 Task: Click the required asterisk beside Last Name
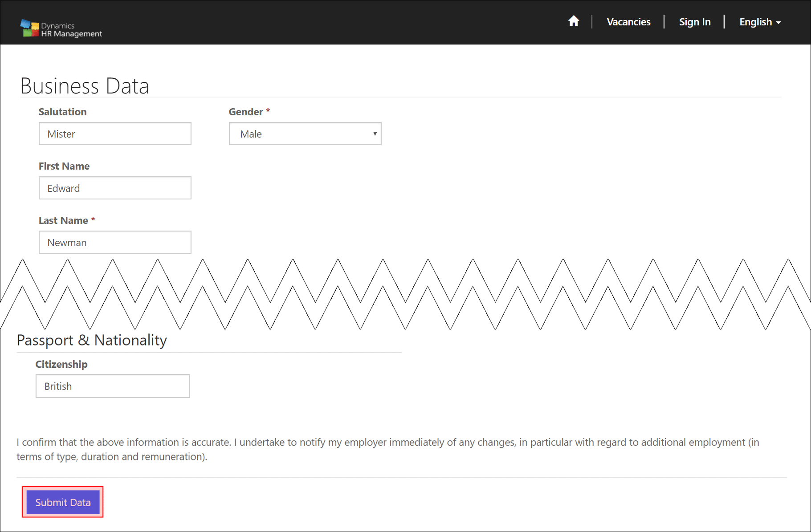(x=93, y=220)
